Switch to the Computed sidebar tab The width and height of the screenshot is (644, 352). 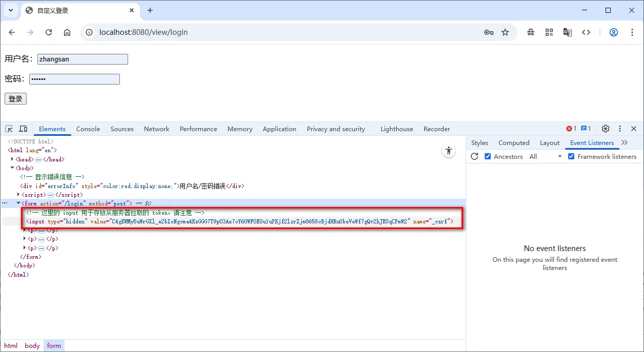514,142
